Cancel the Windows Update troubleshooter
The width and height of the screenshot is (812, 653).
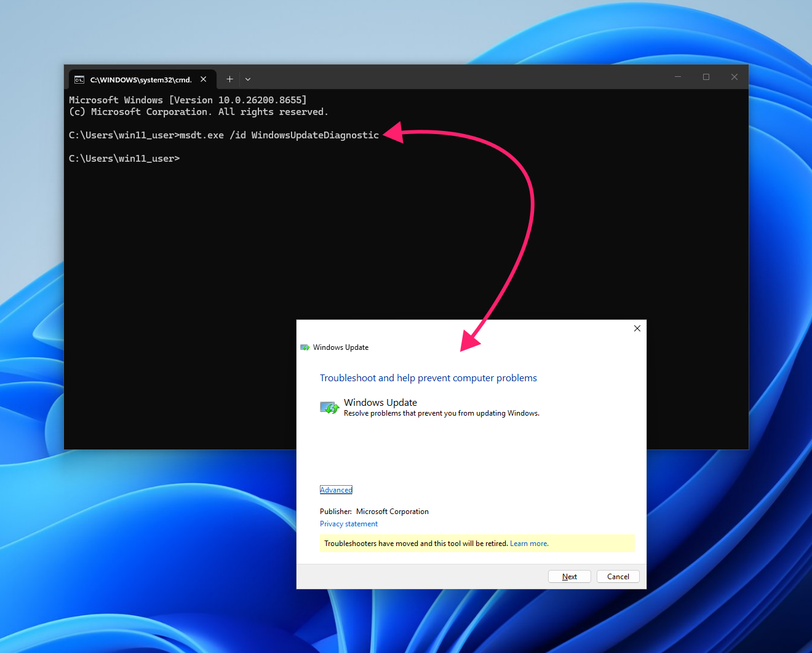tap(618, 577)
